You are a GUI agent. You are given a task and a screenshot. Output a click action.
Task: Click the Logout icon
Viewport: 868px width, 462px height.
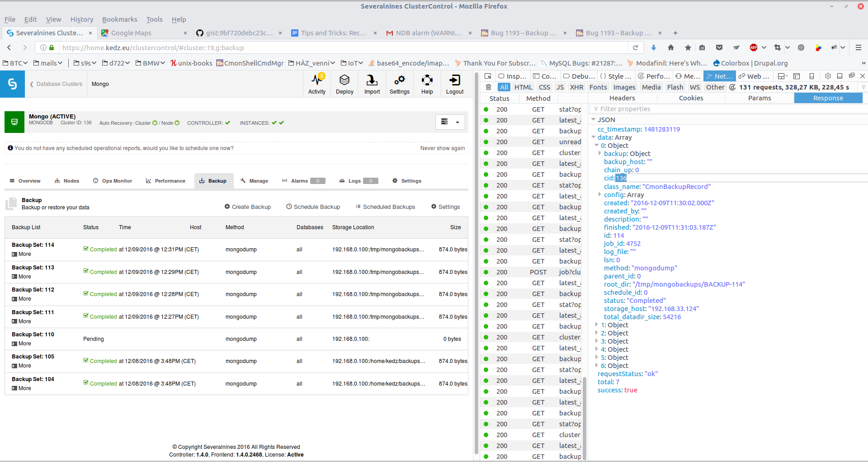pyautogui.click(x=455, y=84)
